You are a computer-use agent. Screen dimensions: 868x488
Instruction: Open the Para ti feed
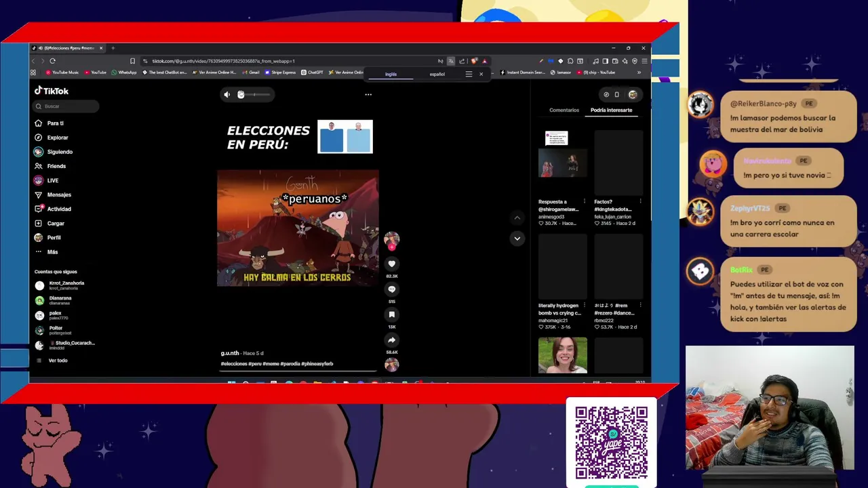point(50,123)
